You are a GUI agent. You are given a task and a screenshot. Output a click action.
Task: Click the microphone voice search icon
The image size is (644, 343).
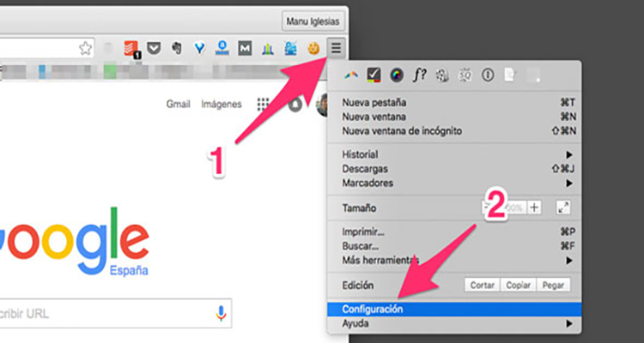222,313
